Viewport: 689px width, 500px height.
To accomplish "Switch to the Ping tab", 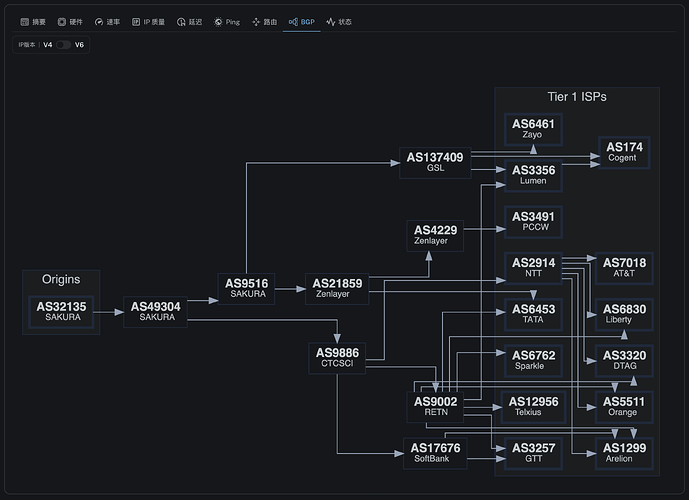I will point(227,22).
